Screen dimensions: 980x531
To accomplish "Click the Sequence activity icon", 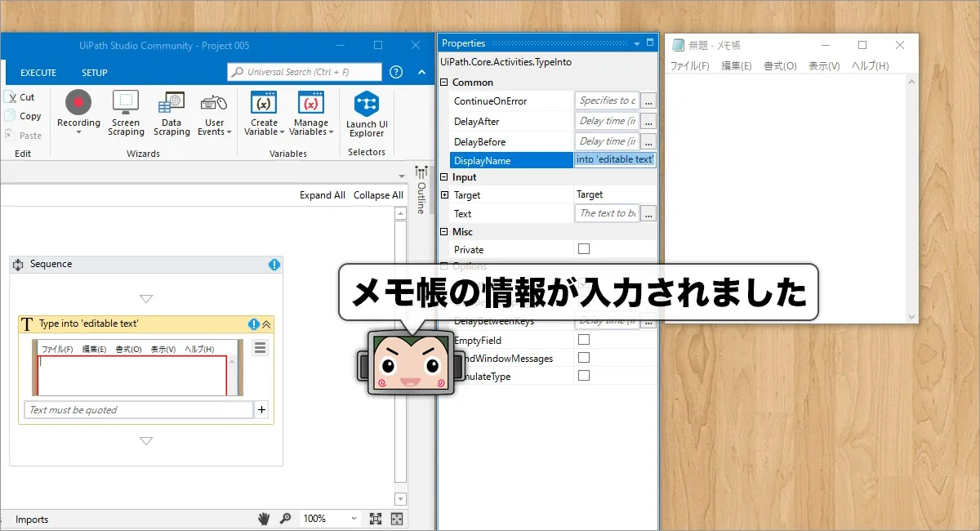I will [18, 265].
